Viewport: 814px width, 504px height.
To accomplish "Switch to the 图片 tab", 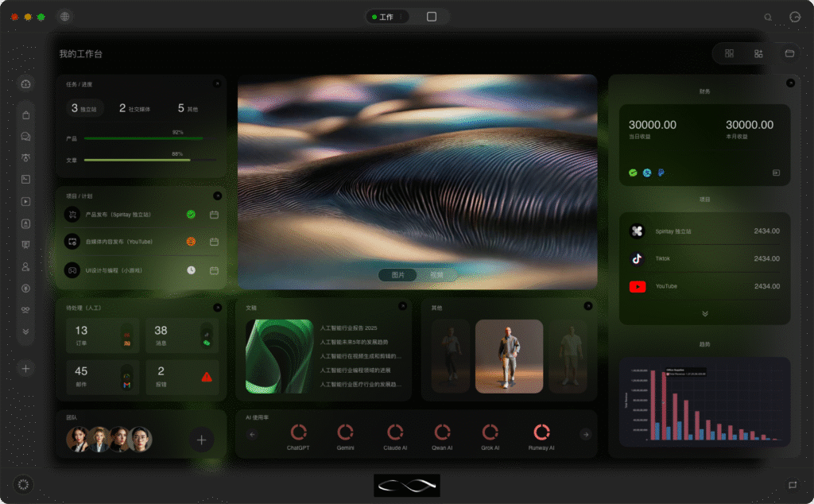I will click(x=397, y=274).
